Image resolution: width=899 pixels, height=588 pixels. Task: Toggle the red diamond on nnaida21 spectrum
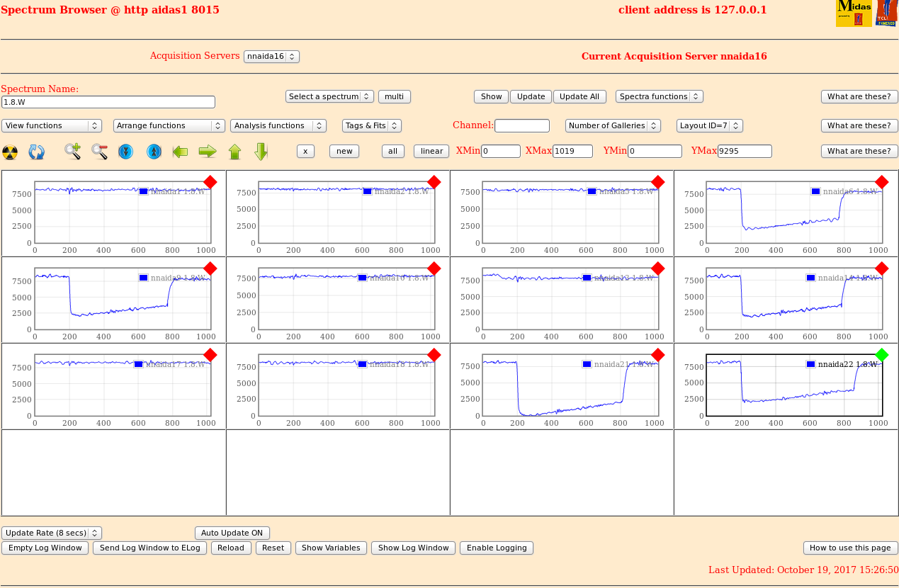point(657,354)
